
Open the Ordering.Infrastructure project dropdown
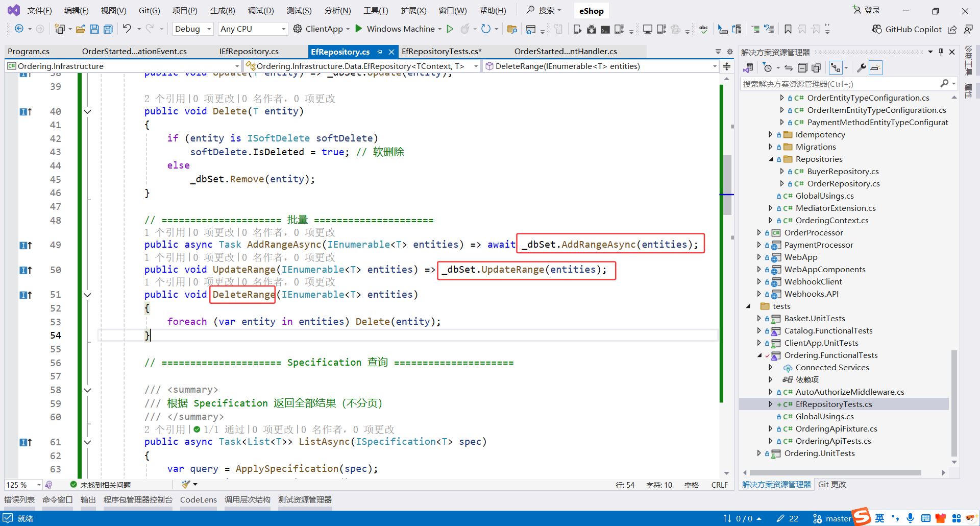pyautogui.click(x=123, y=66)
